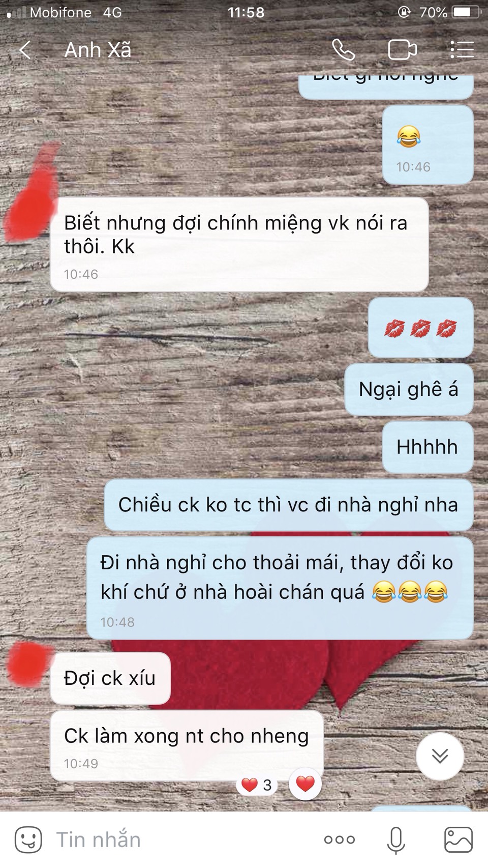The image size is (488, 868).
Task: Tap the "Ngại ghê á" message bubble
Action: (x=409, y=389)
